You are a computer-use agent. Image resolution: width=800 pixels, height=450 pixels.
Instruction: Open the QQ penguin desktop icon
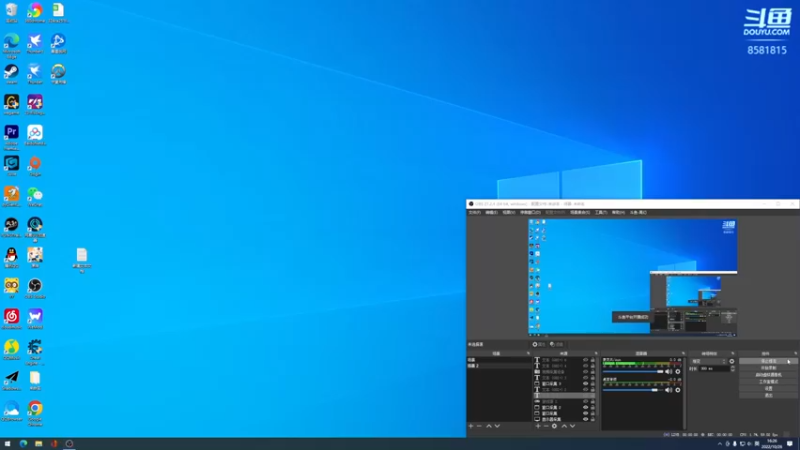pyautogui.click(x=11, y=258)
